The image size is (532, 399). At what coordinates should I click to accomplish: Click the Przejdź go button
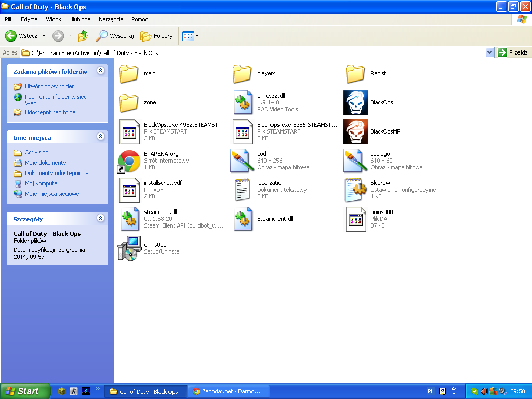point(513,52)
